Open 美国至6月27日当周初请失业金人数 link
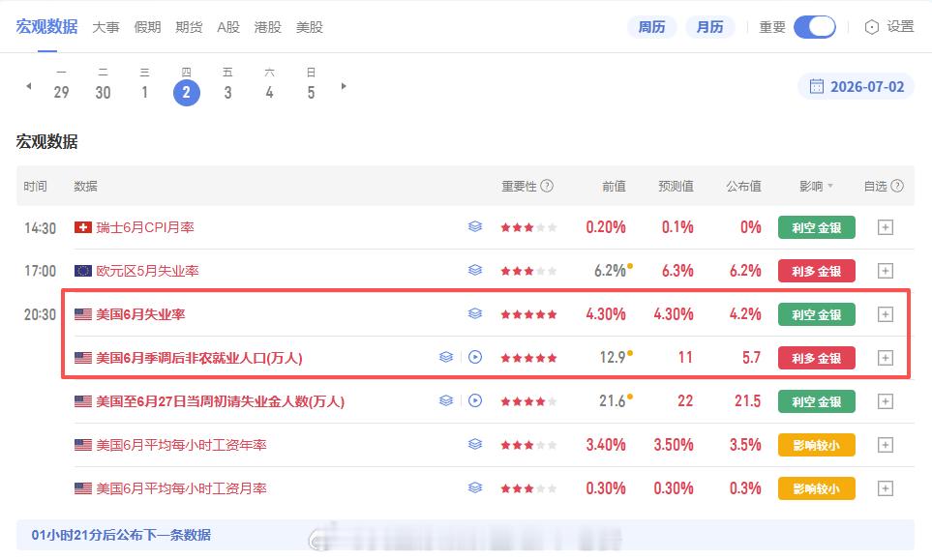The height and width of the screenshot is (560, 932). 221,401
